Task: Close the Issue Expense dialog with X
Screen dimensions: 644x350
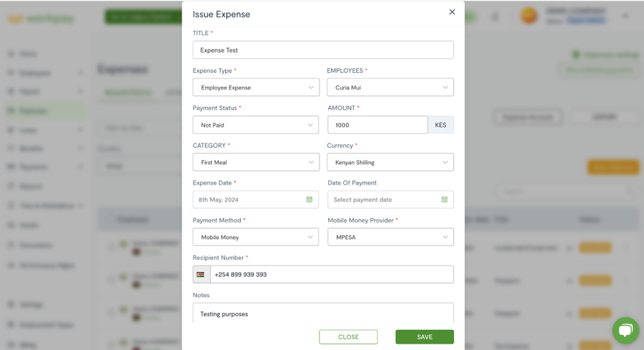Action: (x=452, y=12)
